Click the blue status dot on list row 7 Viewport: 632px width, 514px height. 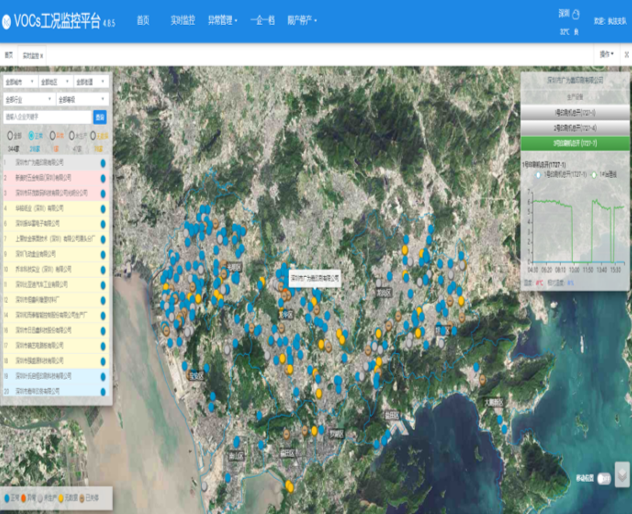[x=103, y=239]
